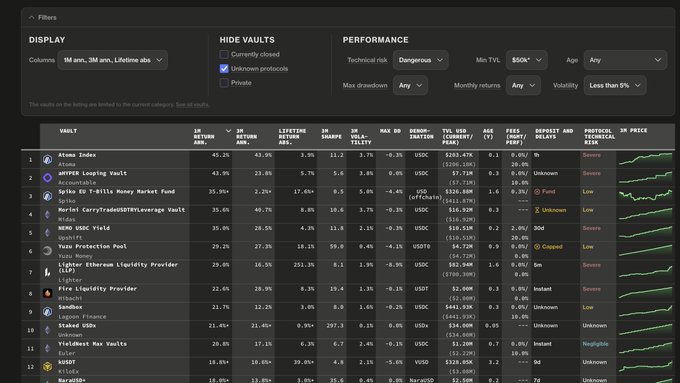
Task: Click the Low risk label for Sandbox
Action: coord(588,307)
